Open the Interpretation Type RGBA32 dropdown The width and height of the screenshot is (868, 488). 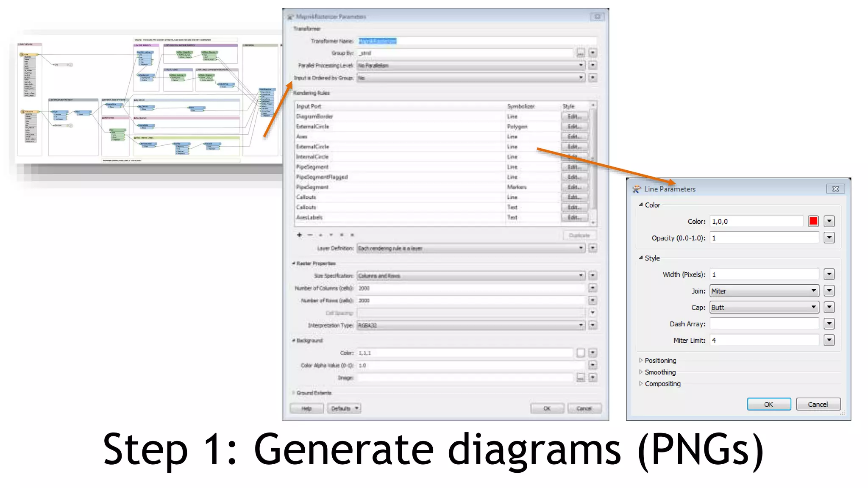click(x=471, y=325)
